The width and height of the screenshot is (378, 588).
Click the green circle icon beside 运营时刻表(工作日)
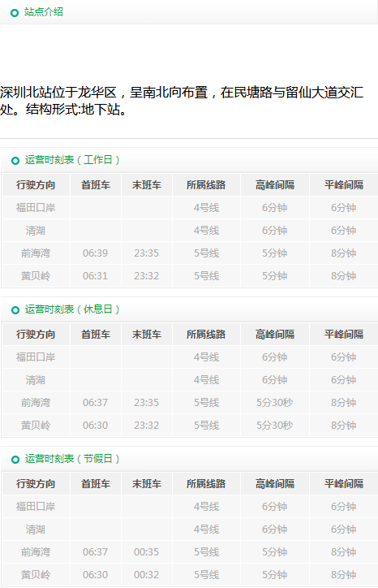15,161
